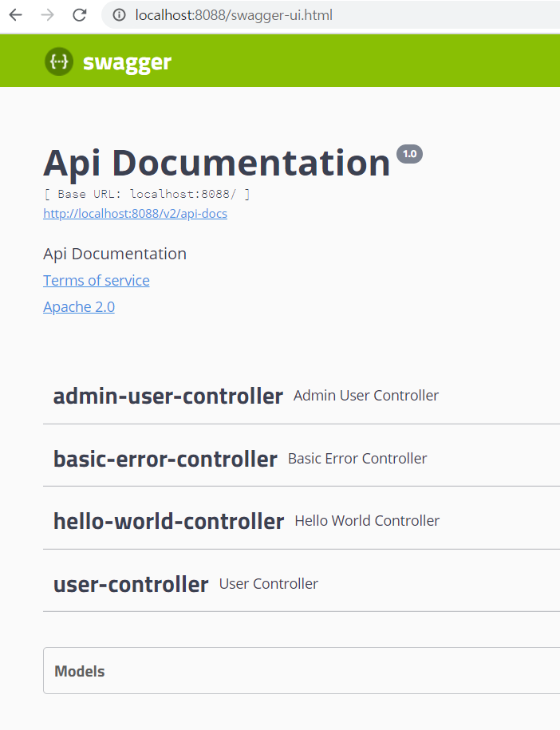Click the Basic Error Controller description

pos(357,458)
